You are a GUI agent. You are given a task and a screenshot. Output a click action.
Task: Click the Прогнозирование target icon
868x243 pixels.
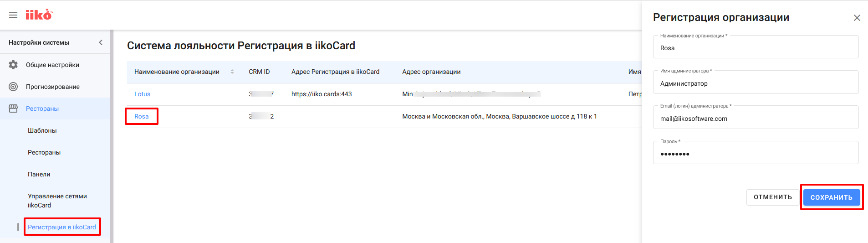[x=13, y=87]
